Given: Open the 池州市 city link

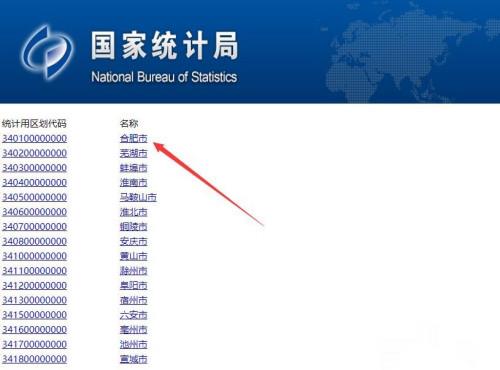Looking at the screenshot, I should click(x=134, y=344).
